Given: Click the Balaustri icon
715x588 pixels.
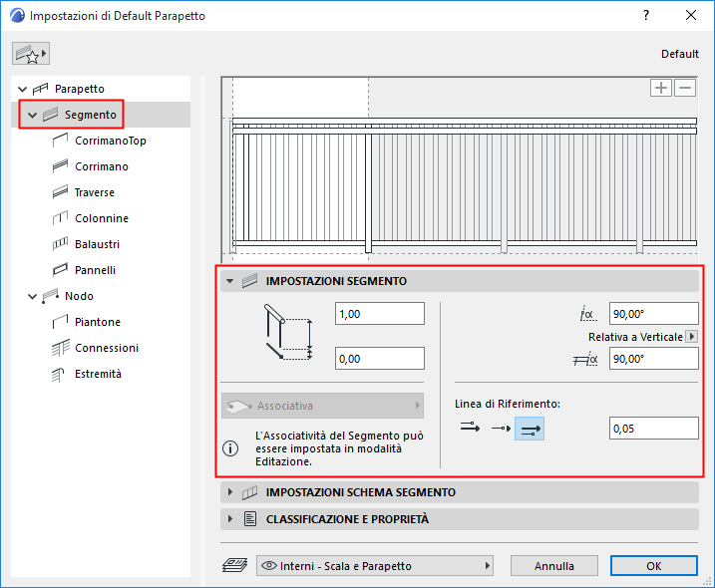Looking at the screenshot, I should (x=60, y=244).
